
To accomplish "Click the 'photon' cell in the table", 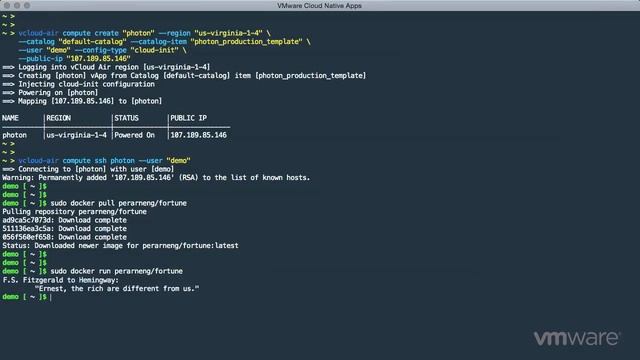I will pos(14,135).
